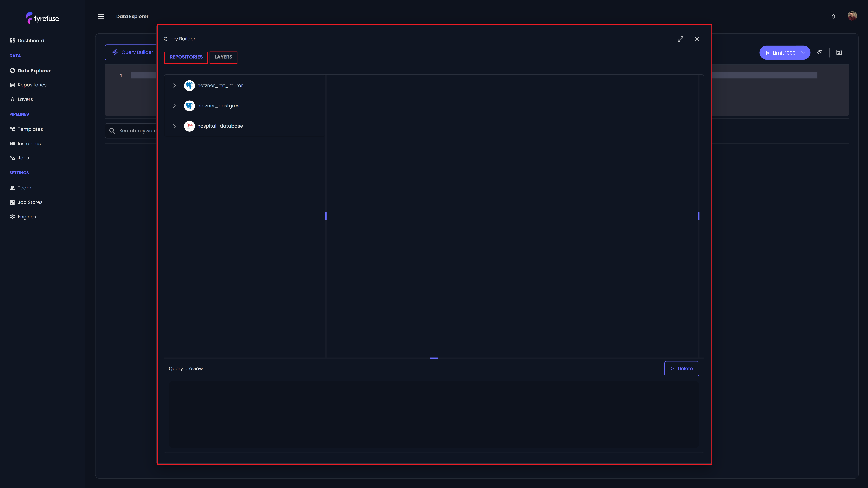Viewport: 868px width, 488px height.
Task: Clear the query editor with the backspace icon
Action: click(820, 53)
